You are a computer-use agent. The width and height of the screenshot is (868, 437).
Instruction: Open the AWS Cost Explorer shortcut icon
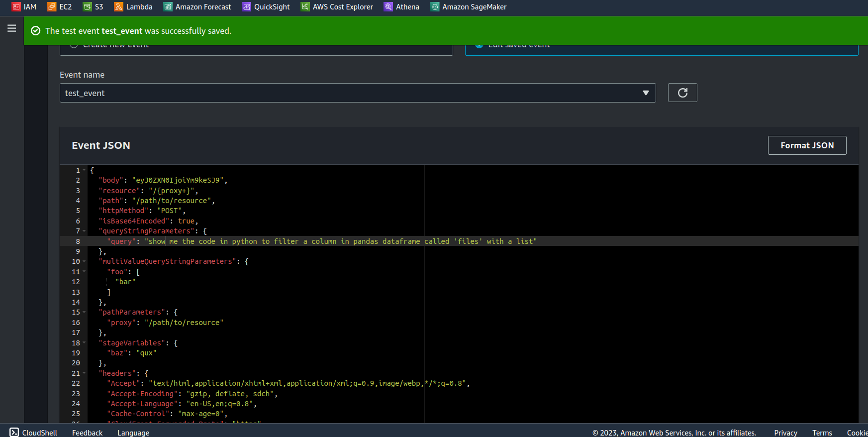point(305,7)
